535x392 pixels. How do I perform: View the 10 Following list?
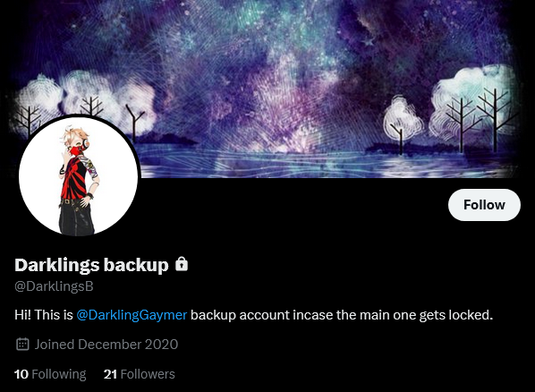pos(50,374)
